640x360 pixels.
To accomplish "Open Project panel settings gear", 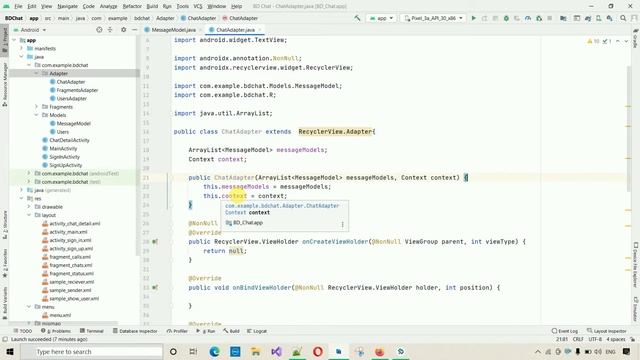I will [123, 30].
